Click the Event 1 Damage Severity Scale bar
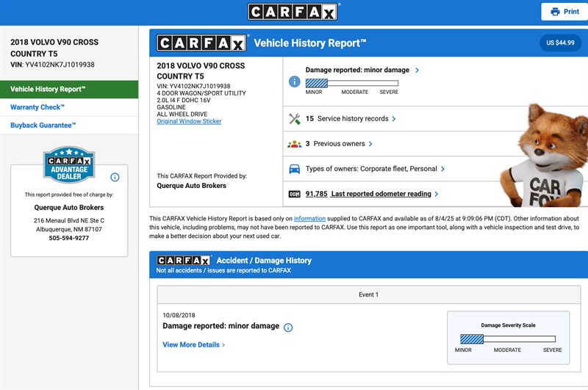 [x=508, y=339]
